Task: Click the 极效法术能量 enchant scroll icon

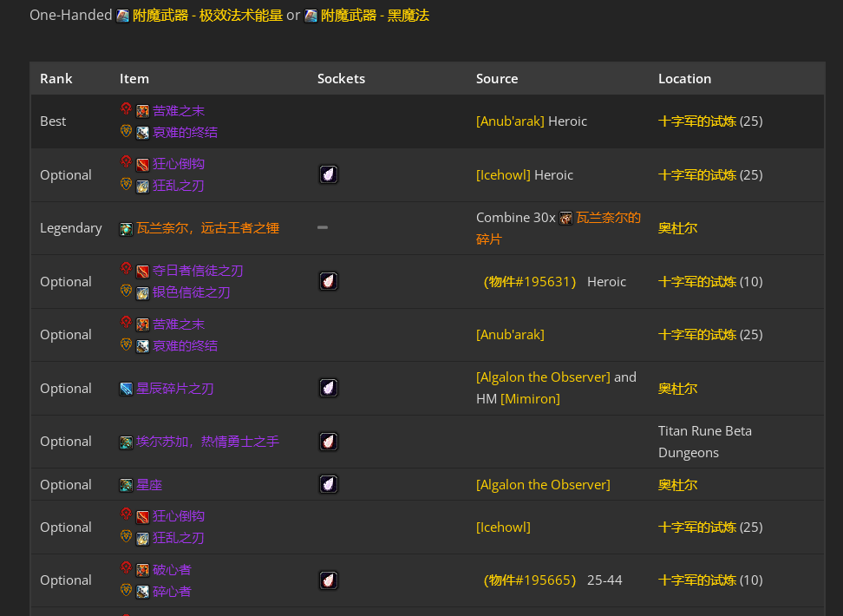Action: (123, 16)
